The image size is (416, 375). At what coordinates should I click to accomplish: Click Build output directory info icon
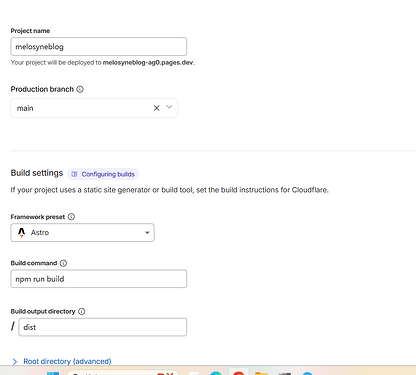tap(82, 311)
